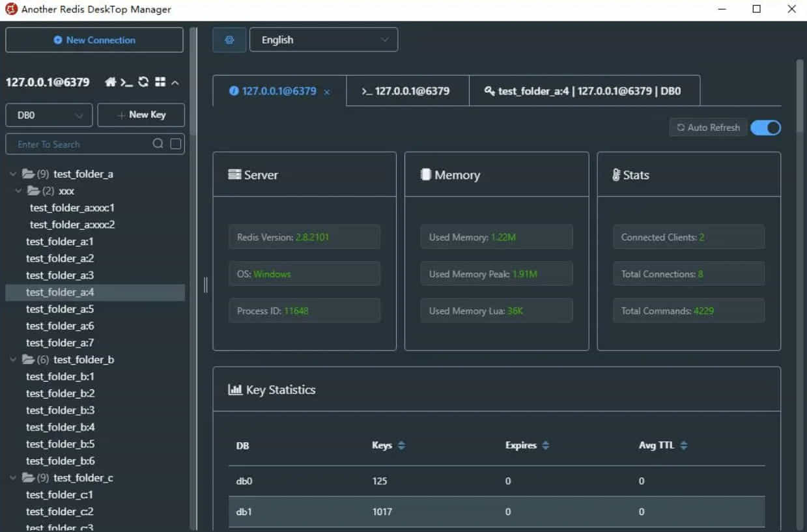Select key test_folder_a:xxx:1
Image resolution: width=807 pixels, height=532 pixels.
(x=72, y=208)
